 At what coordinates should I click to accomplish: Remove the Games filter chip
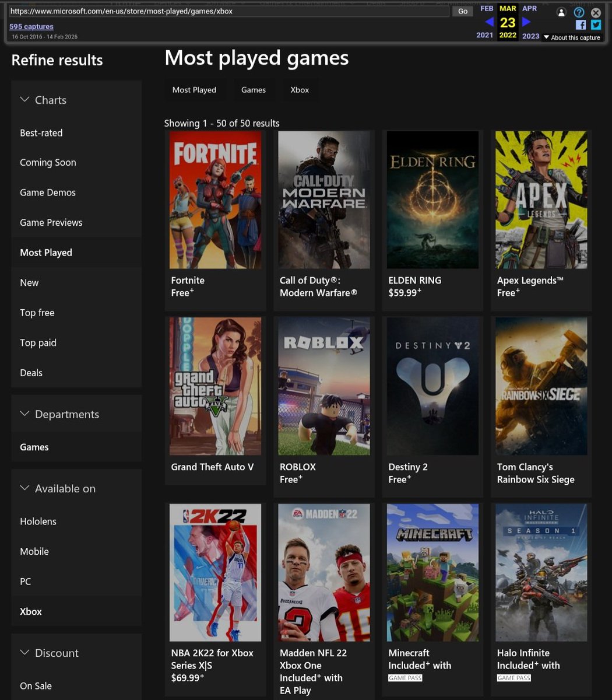click(254, 90)
